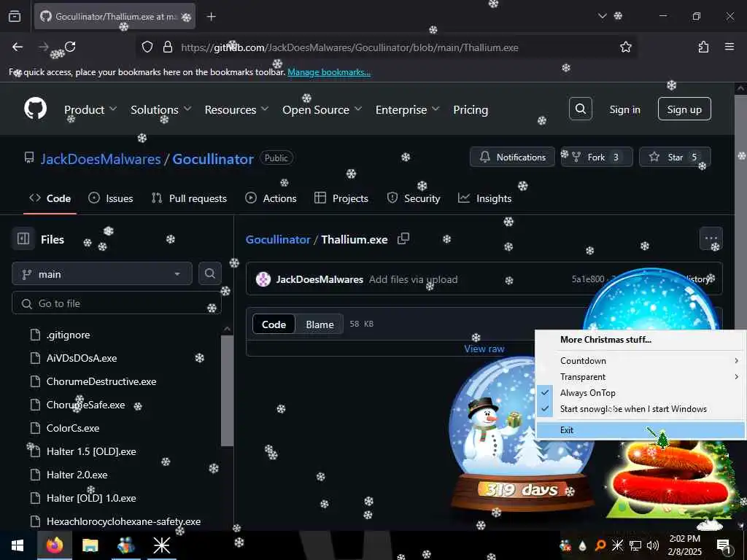The width and height of the screenshot is (747, 560).
Task: Expand the Enterprise navigation menu
Action: click(407, 109)
